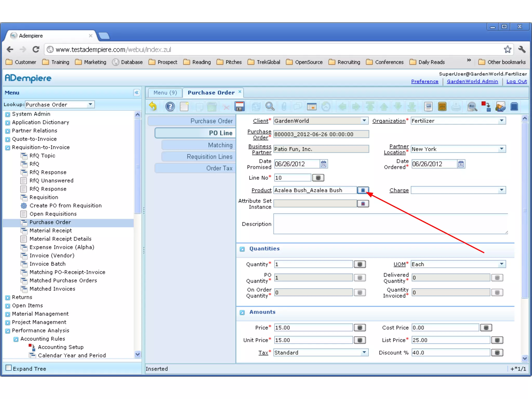Open Create PO from Requisition menu item
Screen dimensions: 532x399
point(65,205)
